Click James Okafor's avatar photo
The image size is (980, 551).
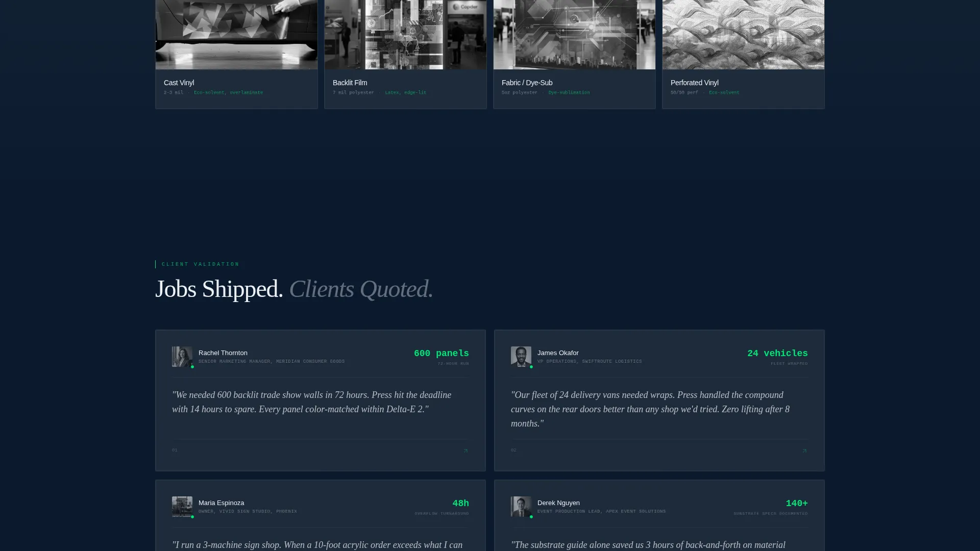tap(521, 357)
